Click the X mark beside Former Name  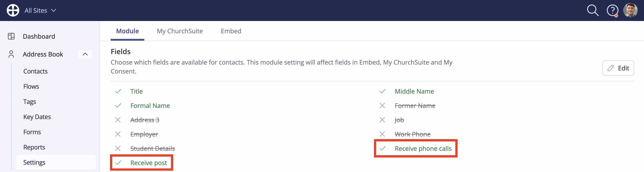click(x=382, y=106)
